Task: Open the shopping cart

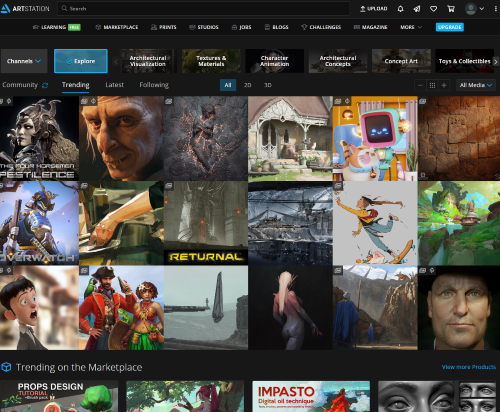Action: point(451,9)
